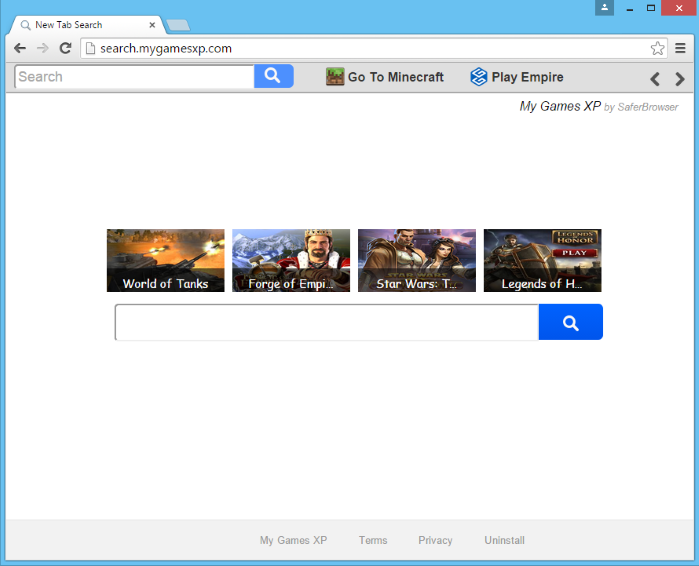The image size is (699, 566).
Task: Maximize the browser window
Action: (651, 8)
